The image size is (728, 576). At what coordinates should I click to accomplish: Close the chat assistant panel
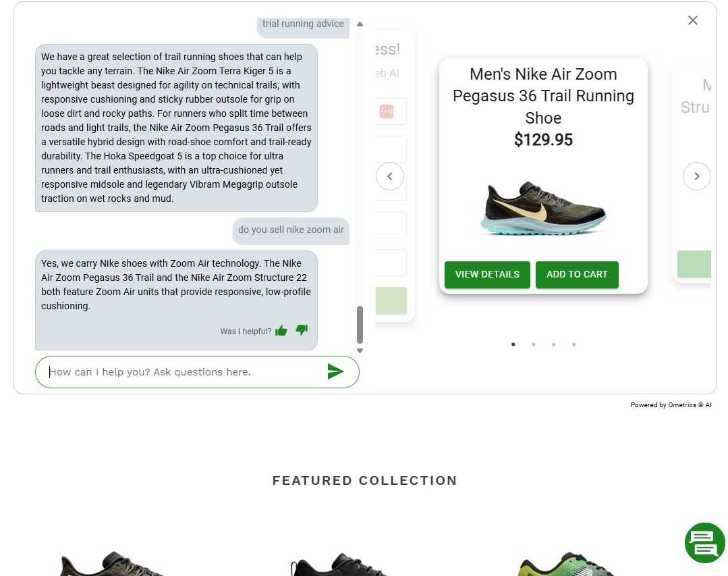[693, 20]
